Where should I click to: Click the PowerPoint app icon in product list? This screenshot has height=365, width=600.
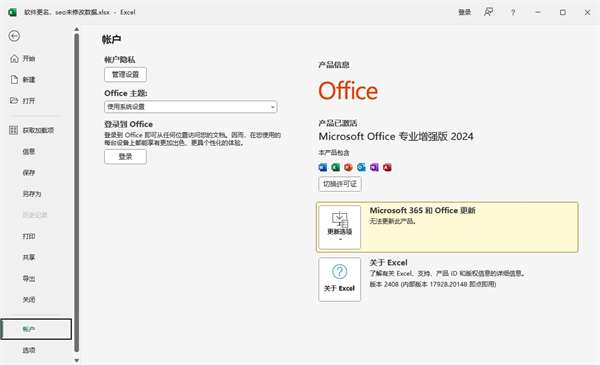tap(348, 167)
